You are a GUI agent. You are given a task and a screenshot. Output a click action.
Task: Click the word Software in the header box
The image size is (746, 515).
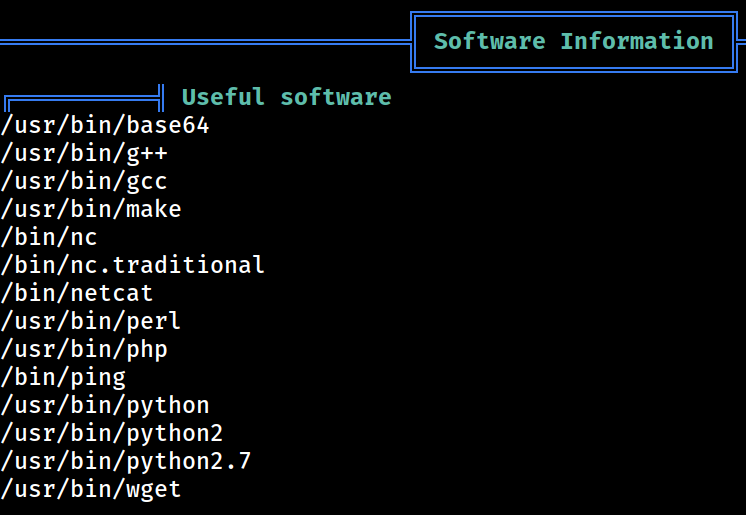point(490,41)
